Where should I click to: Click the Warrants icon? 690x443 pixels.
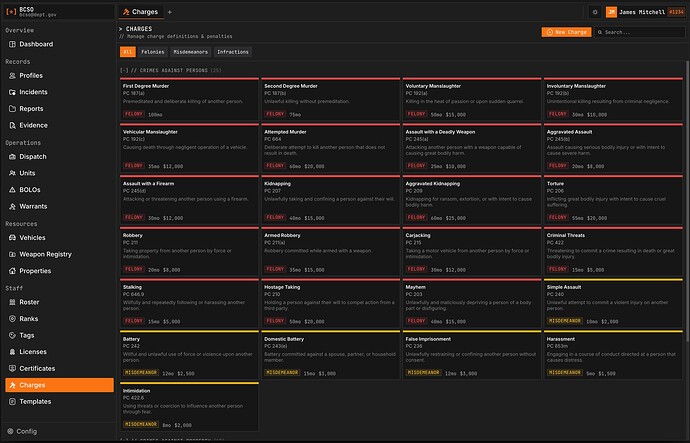[x=12, y=206]
